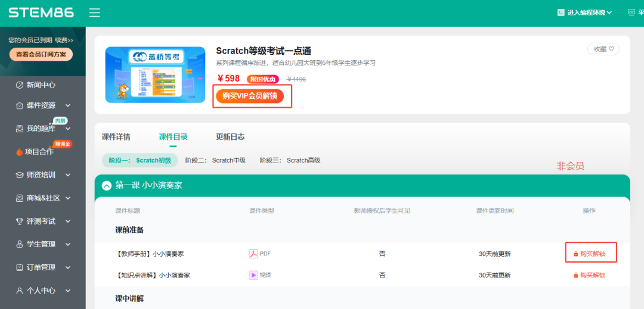Image resolution: width=644 pixels, height=309 pixels.
Task: Click the 查看会员订阅方案 button
Action: tap(41, 55)
